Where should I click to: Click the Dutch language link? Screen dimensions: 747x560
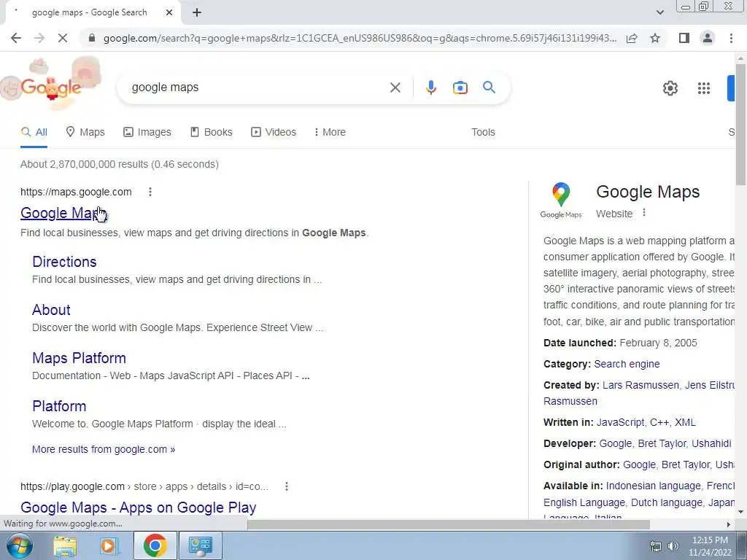point(667,503)
